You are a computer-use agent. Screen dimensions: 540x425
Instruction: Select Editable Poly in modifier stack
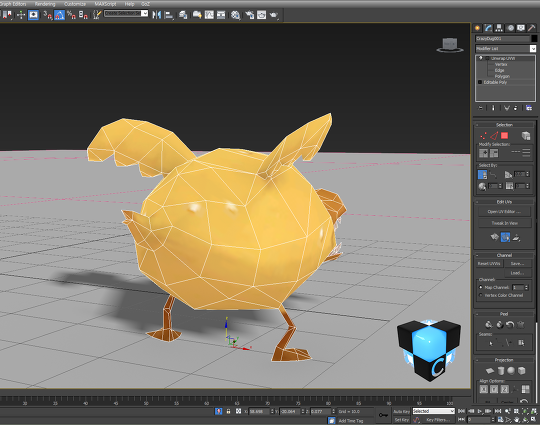point(495,82)
